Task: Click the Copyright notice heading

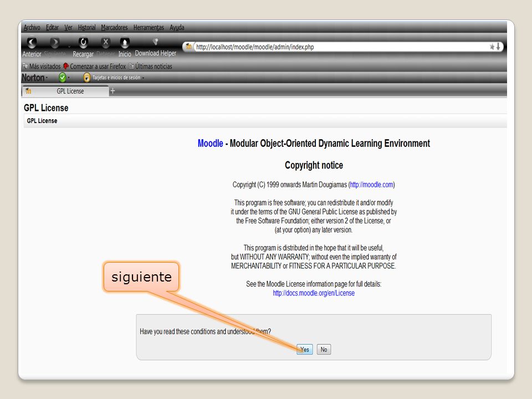Action: point(314,165)
